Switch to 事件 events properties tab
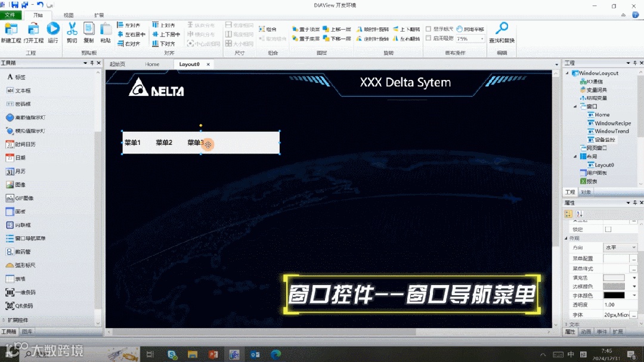Image resolution: width=644 pixels, height=362 pixels. 602,332
